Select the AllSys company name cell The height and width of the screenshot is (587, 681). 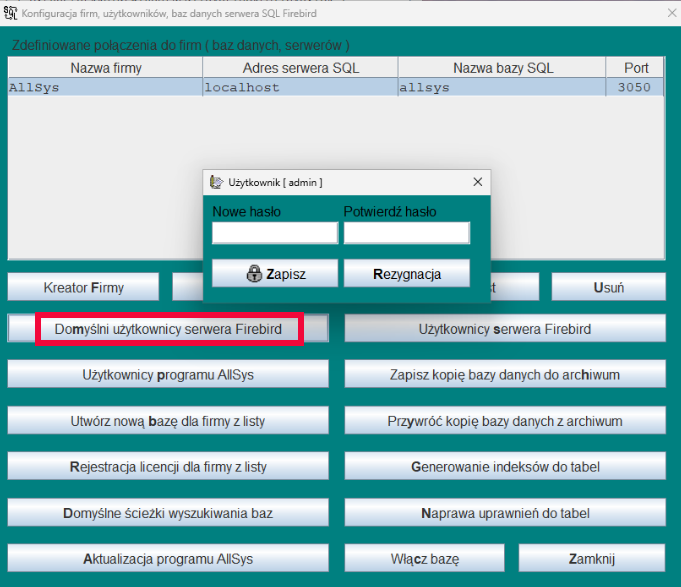click(106, 87)
